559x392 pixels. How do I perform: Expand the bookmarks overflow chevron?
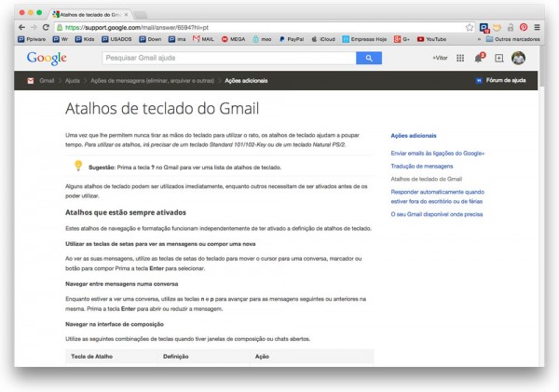point(479,39)
